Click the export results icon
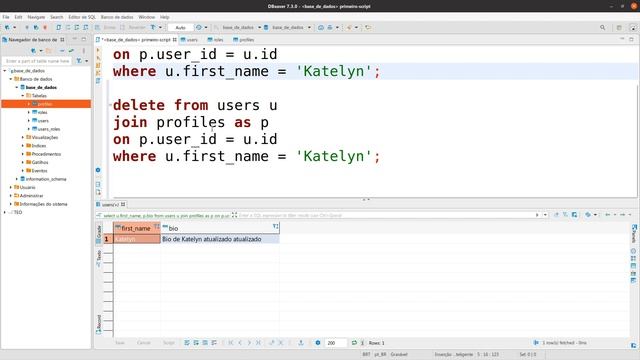The width and height of the screenshot is (640, 360). [x=301, y=343]
